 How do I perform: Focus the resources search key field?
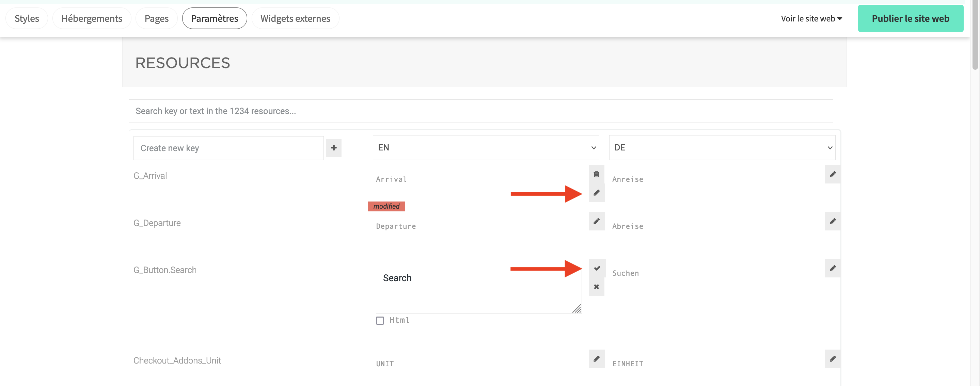[480, 111]
